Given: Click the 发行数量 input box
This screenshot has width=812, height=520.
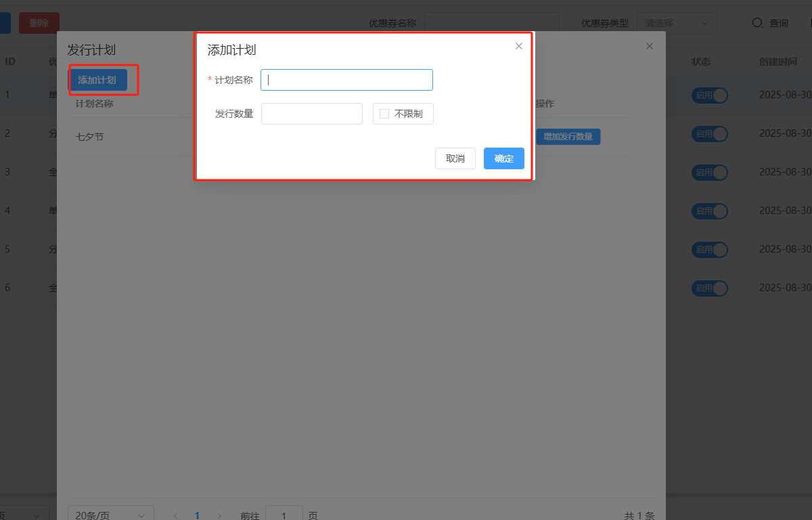Looking at the screenshot, I should coord(312,114).
